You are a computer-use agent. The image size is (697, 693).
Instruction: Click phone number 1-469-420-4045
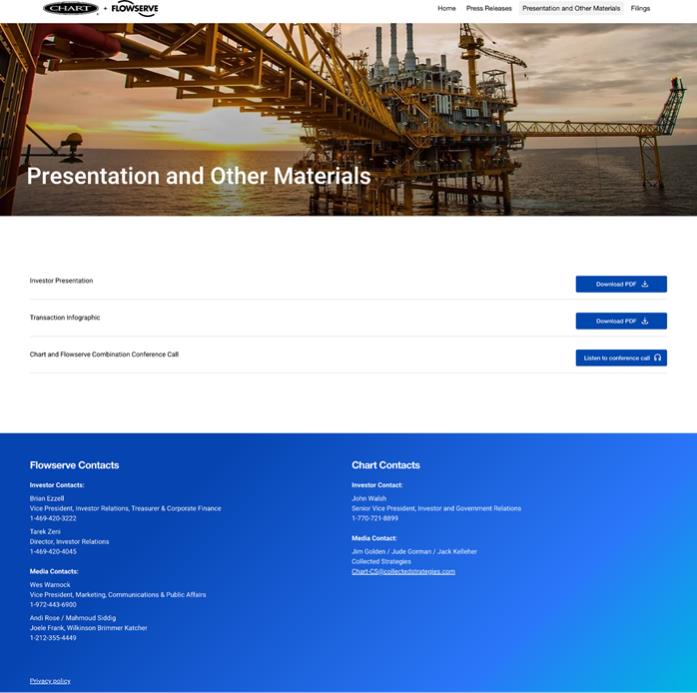53,552
